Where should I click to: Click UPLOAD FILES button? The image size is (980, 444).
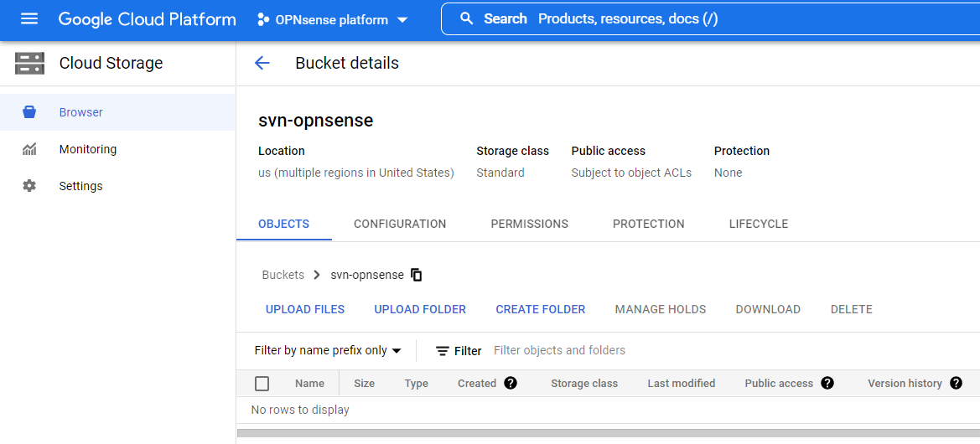coord(305,309)
